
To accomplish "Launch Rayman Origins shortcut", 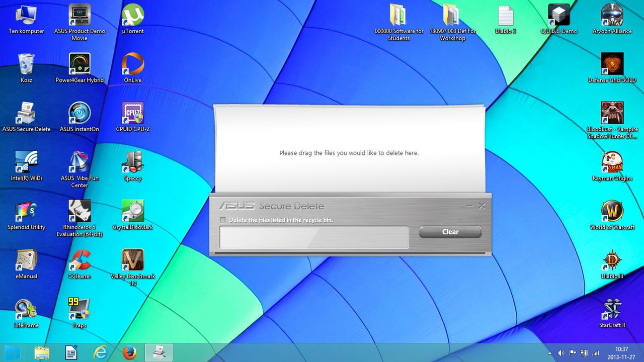I will 612,166.
